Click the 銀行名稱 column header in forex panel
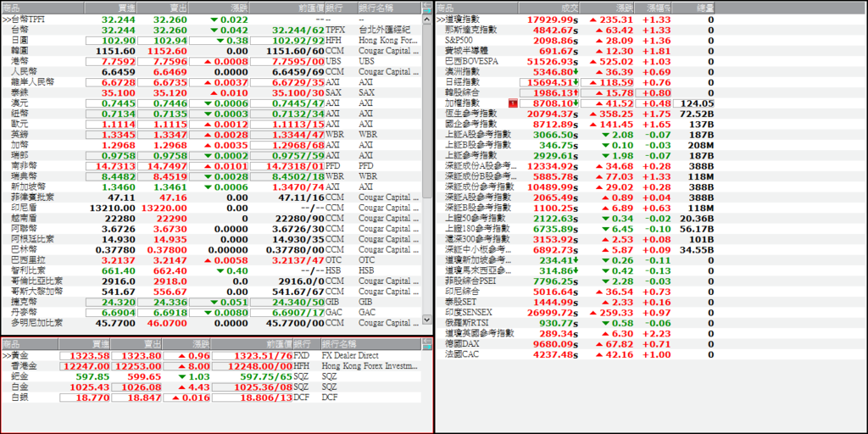 pos(388,8)
